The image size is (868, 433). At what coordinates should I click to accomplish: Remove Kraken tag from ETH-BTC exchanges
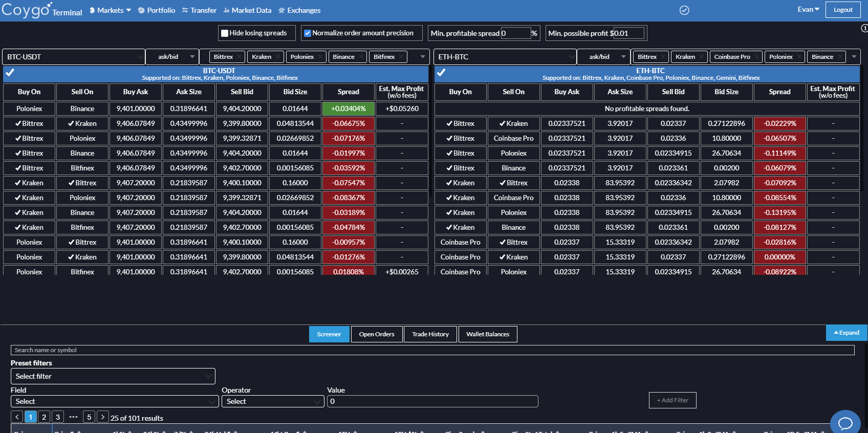702,57
